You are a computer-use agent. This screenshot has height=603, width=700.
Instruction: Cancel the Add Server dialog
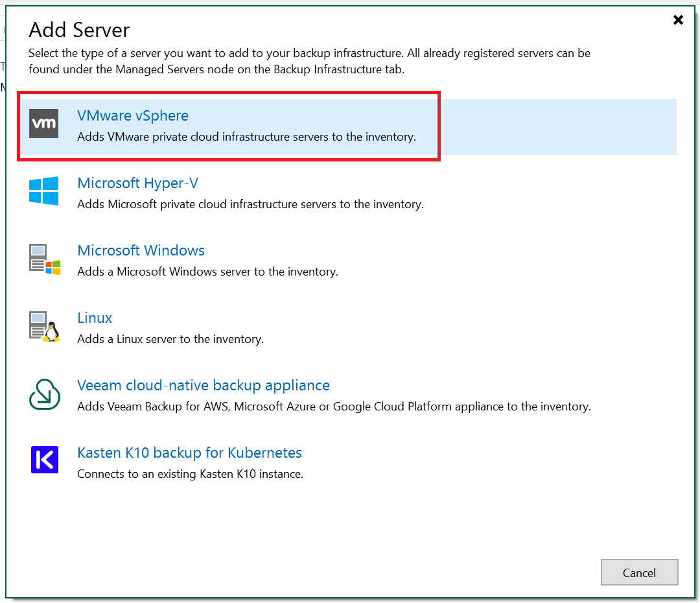639,573
